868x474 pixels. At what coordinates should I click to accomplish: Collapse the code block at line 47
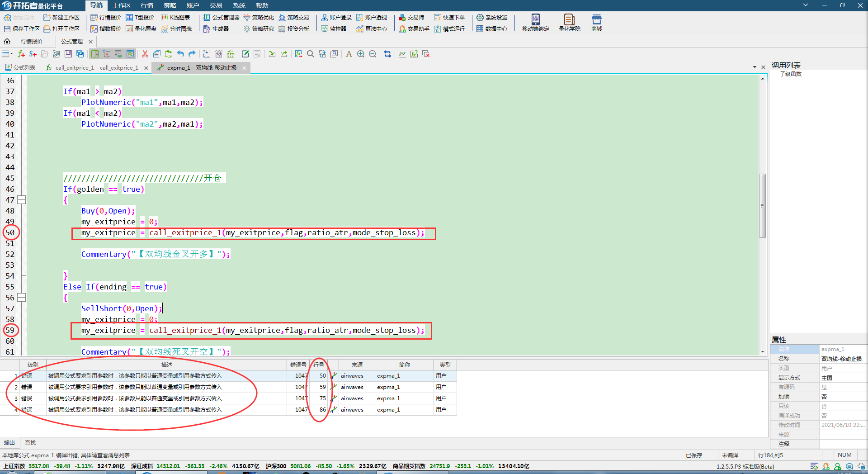[x=21, y=200]
